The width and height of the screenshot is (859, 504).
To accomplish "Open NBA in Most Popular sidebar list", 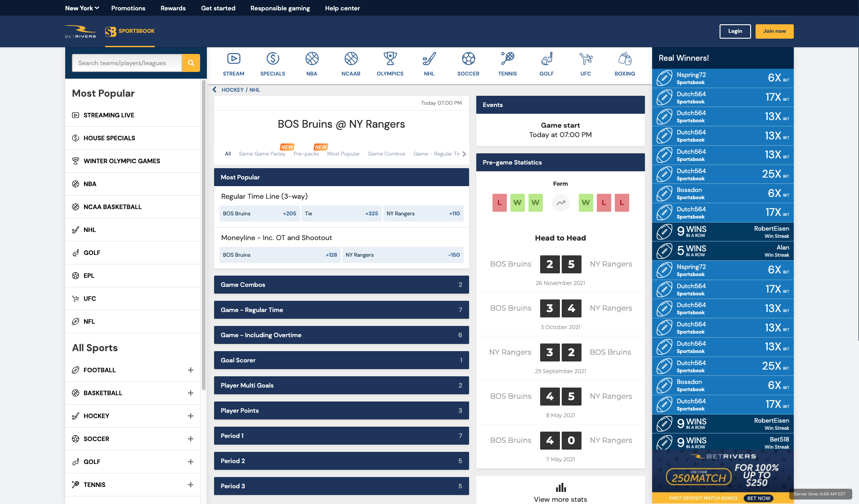I will click(133, 184).
